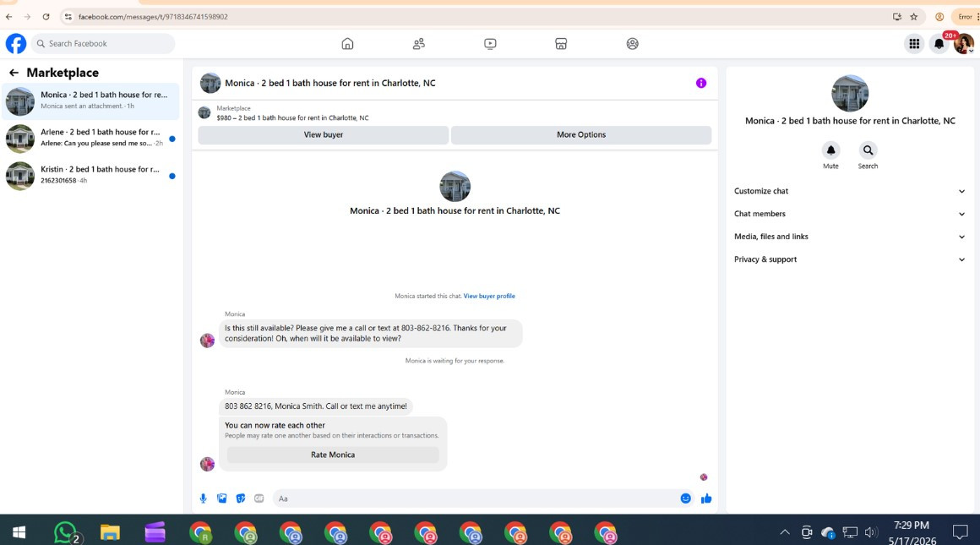Open Kristin's conversation in the list
The width and height of the screenshot is (980, 545).
coord(91,176)
